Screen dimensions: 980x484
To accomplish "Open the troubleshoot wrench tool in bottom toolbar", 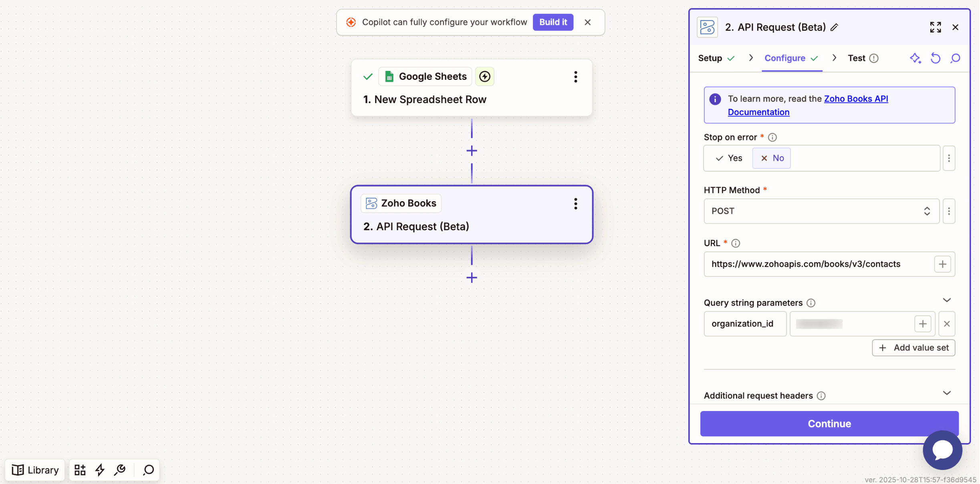I will pos(119,470).
